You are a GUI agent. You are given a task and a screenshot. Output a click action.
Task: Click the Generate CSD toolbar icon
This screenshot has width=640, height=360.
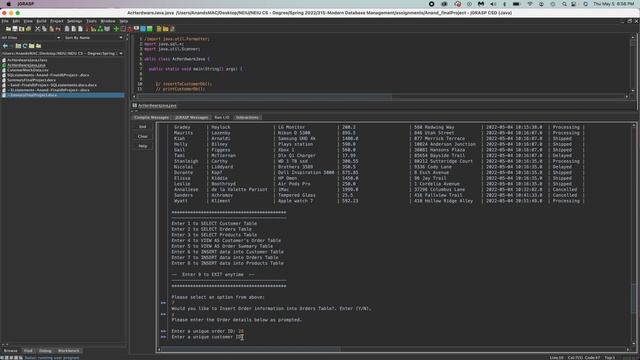pyautogui.click(x=67, y=29)
